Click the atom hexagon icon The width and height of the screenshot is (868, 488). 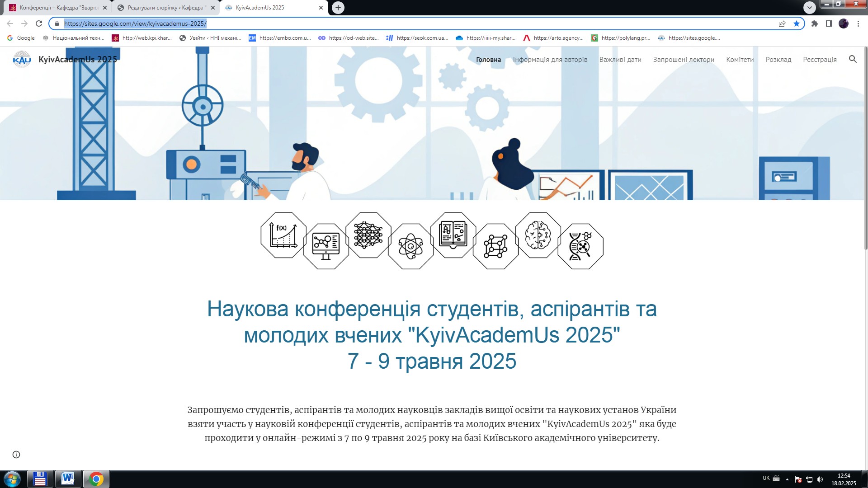pyautogui.click(x=411, y=246)
